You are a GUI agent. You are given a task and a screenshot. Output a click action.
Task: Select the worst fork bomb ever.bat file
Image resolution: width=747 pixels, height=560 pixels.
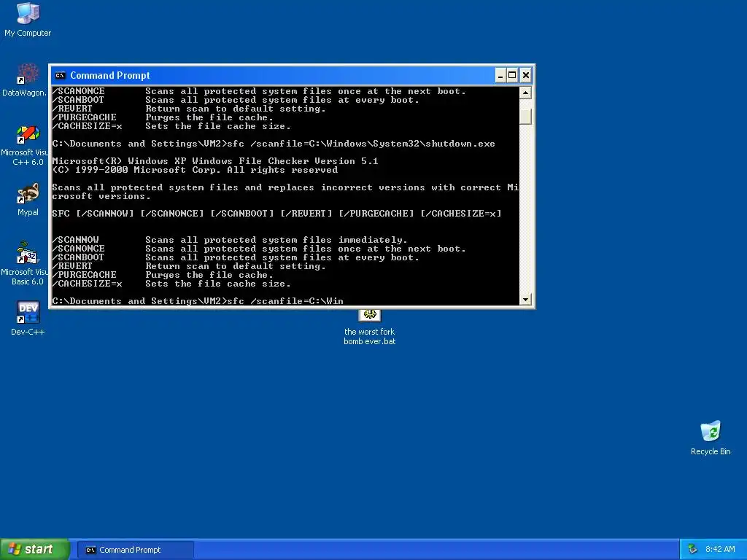pos(370,327)
